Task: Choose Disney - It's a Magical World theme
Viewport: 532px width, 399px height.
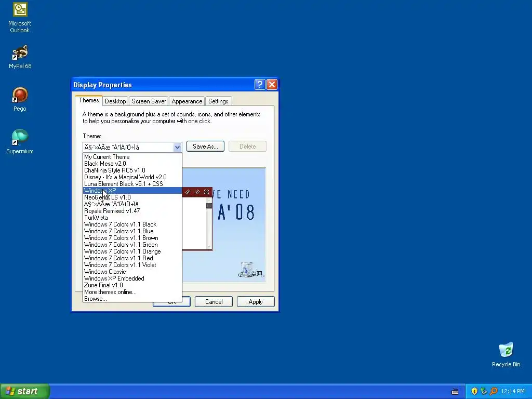Action: pos(132,177)
